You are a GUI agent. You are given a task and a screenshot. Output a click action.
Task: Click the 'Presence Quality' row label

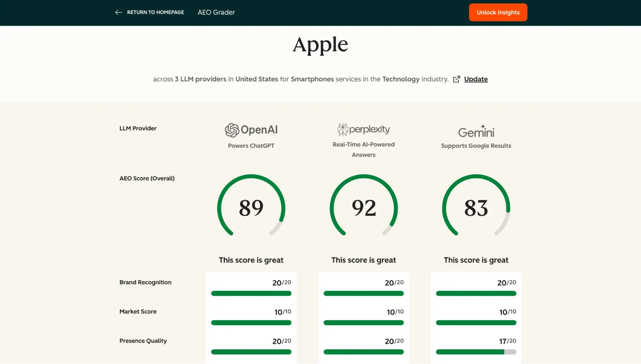(143, 341)
